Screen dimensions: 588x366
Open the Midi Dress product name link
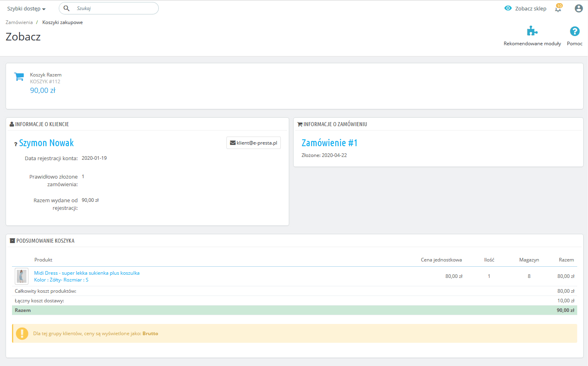point(87,273)
